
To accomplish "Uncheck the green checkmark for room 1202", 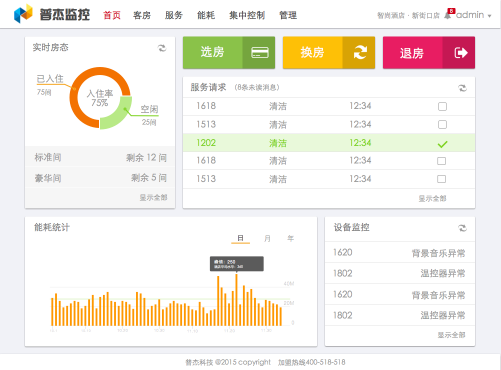I will pyautogui.click(x=442, y=144).
